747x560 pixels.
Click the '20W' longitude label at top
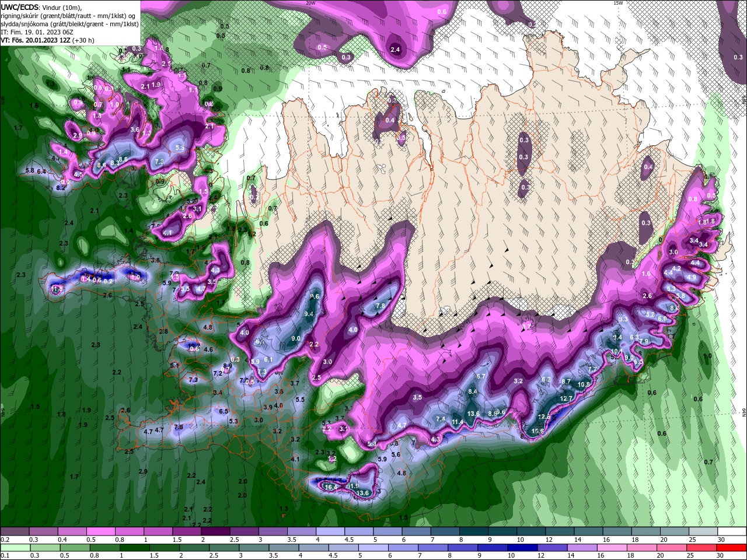[311, 3]
